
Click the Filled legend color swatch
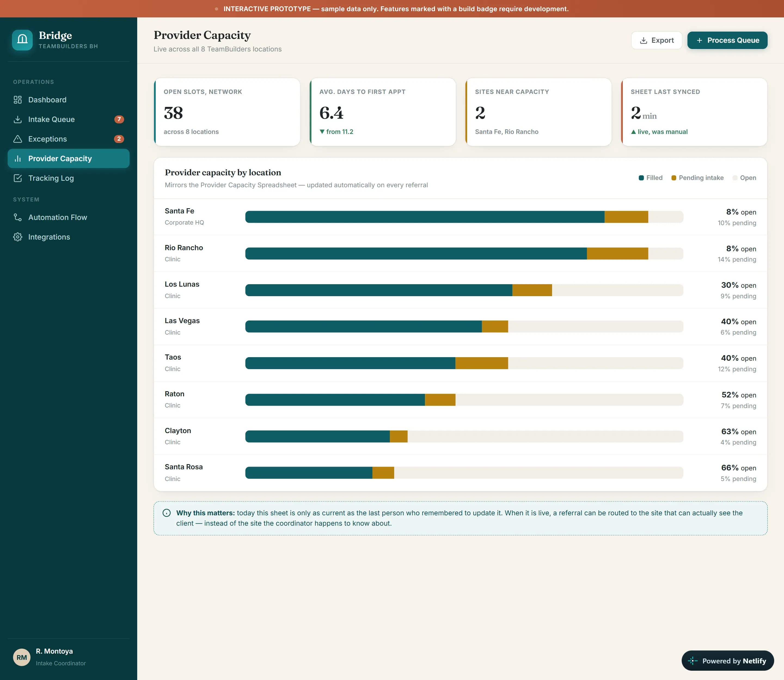[641, 178]
